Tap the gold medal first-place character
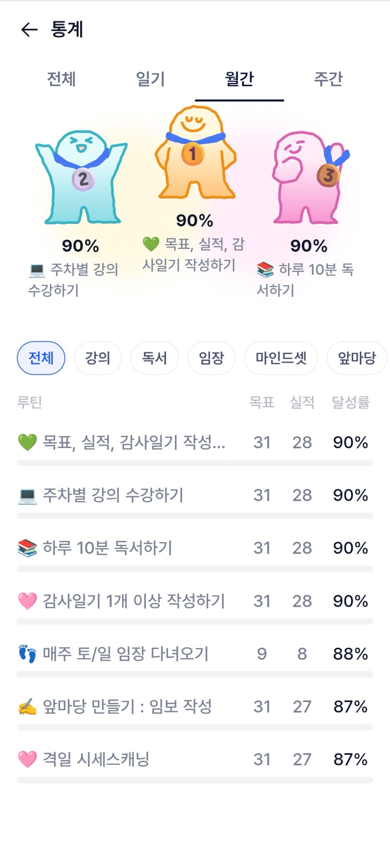This screenshot has width=390, height=868. pos(195,153)
